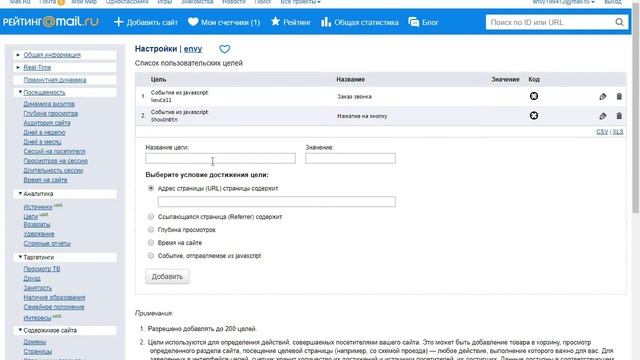Open Мои счетчики (1)

click(230, 22)
